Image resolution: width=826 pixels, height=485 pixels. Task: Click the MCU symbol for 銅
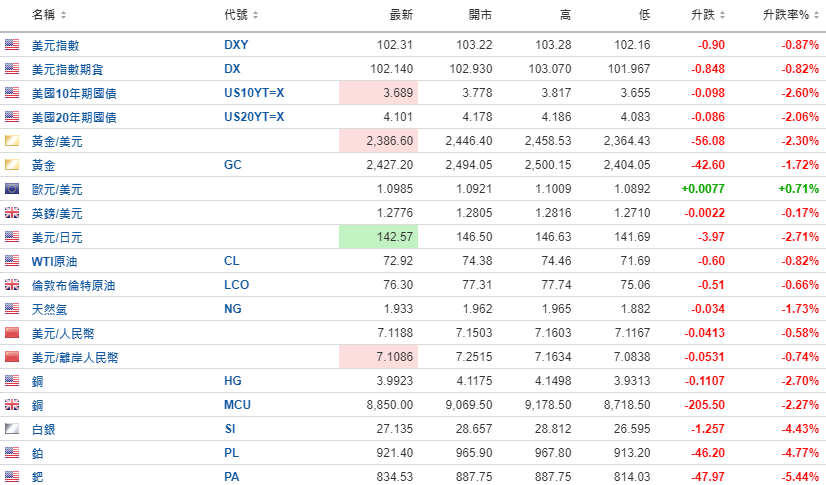[237, 405]
